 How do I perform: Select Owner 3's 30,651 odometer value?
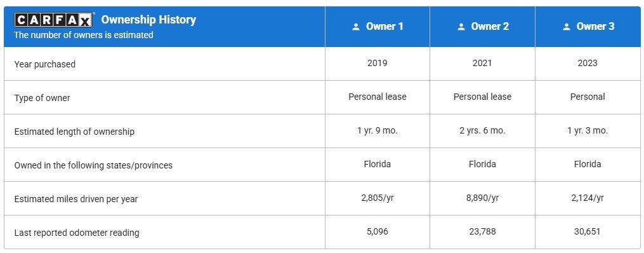pyautogui.click(x=588, y=231)
